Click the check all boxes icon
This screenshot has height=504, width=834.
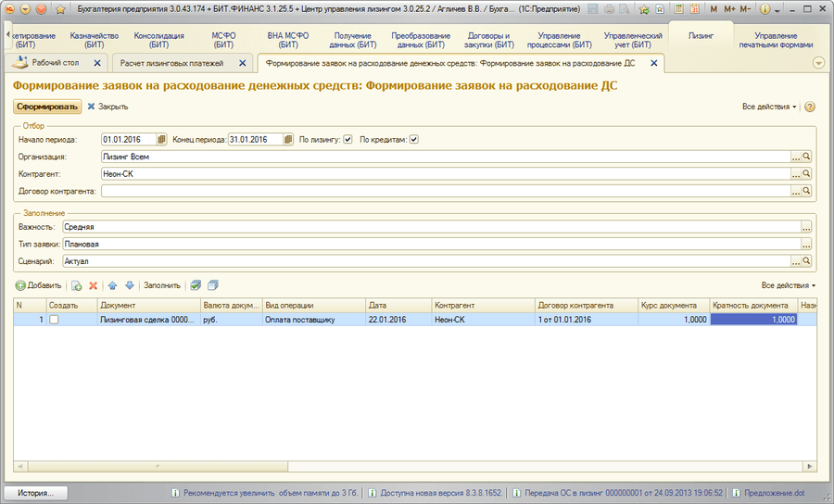(x=196, y=285)
